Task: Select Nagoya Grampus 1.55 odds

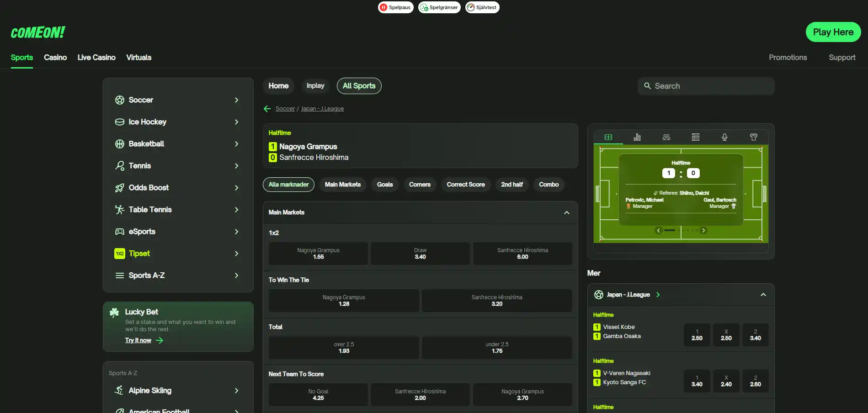Action: coord(318,254)
